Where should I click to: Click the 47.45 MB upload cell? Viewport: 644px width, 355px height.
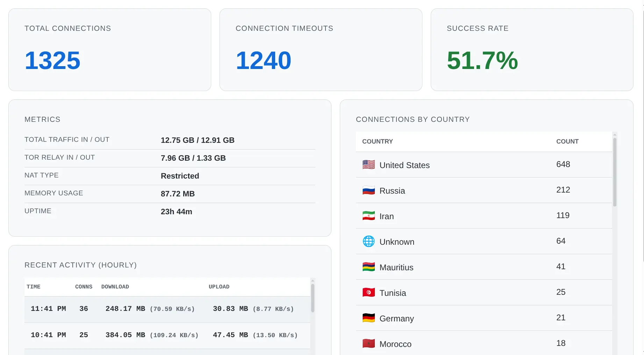(255, 335)
